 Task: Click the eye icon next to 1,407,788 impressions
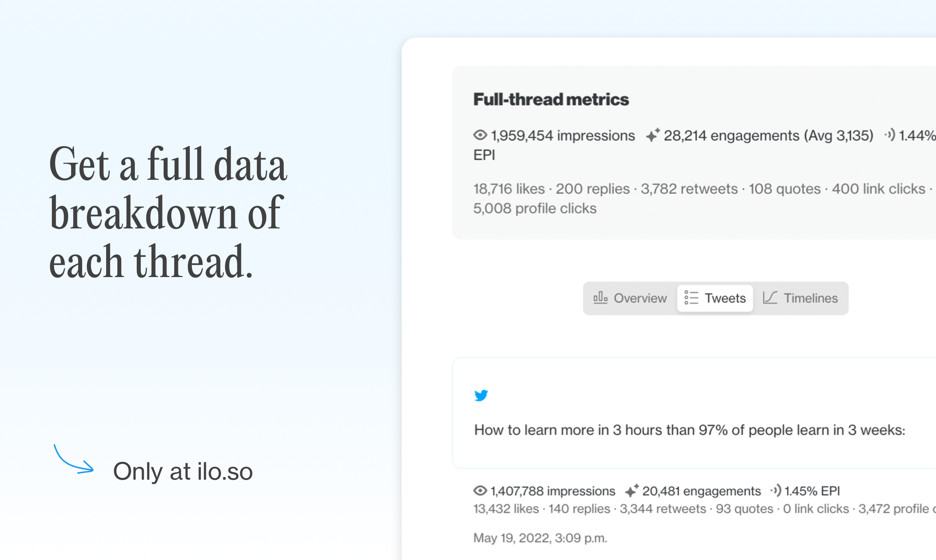pyautogui.click(x=480, y=490)
